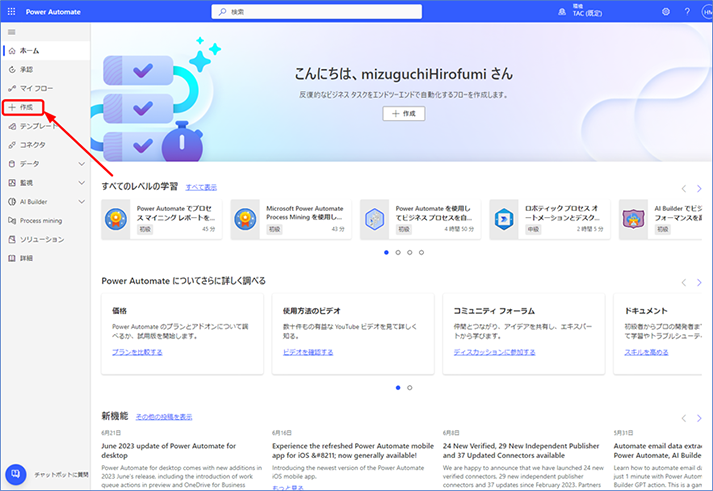
Task: Open the プランを比較する link
Action: (137, 352)
